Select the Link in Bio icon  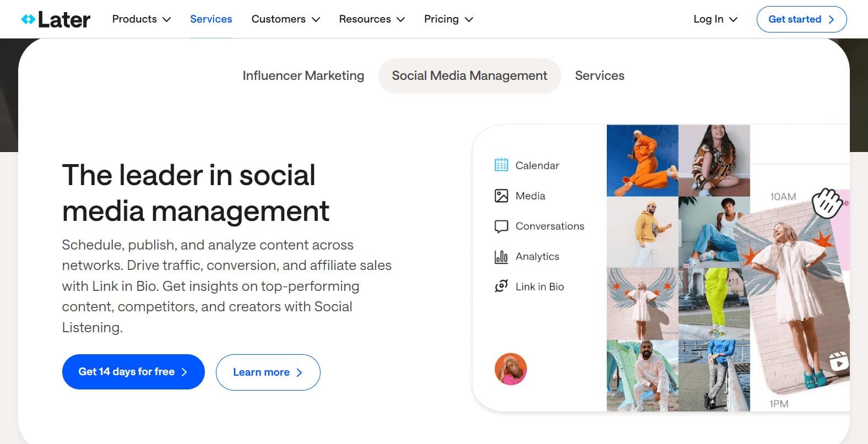[x=501, y=286]
